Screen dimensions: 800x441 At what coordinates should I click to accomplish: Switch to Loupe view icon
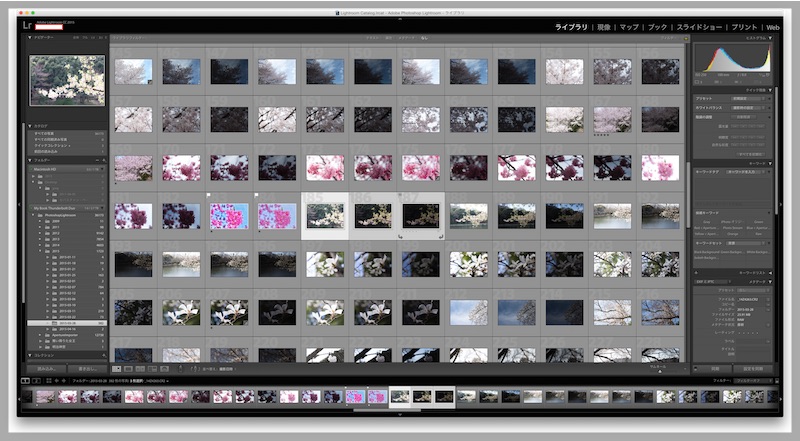coord(130,369)
